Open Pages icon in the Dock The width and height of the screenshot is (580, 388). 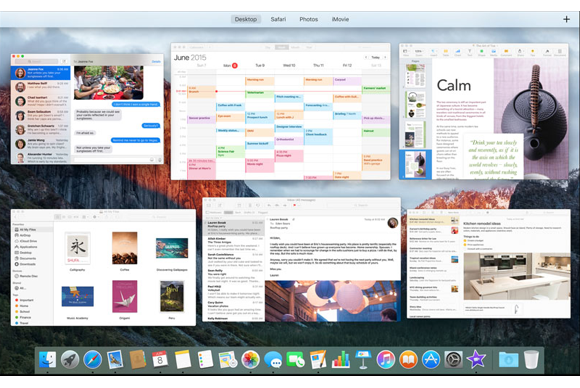tap(318, 360)
